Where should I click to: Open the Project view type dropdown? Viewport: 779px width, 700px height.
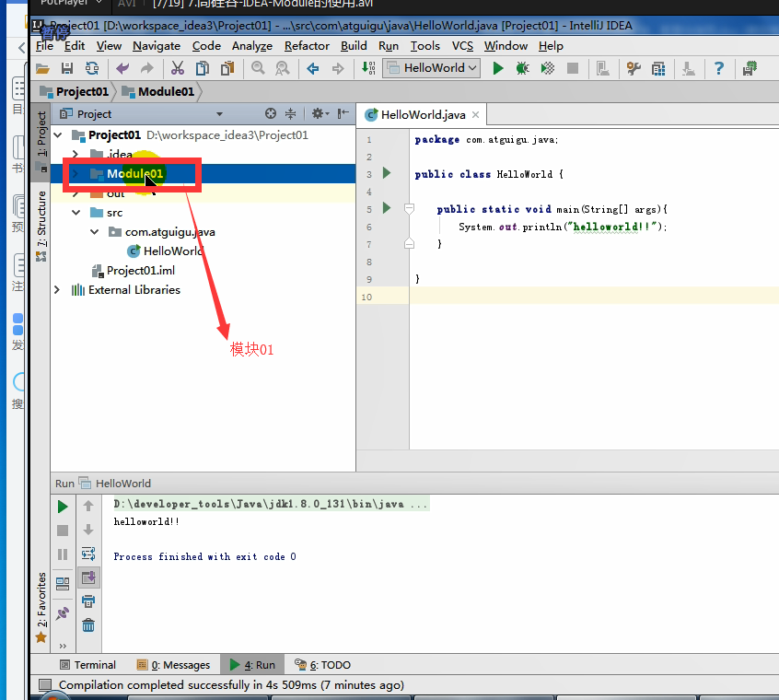219,114
